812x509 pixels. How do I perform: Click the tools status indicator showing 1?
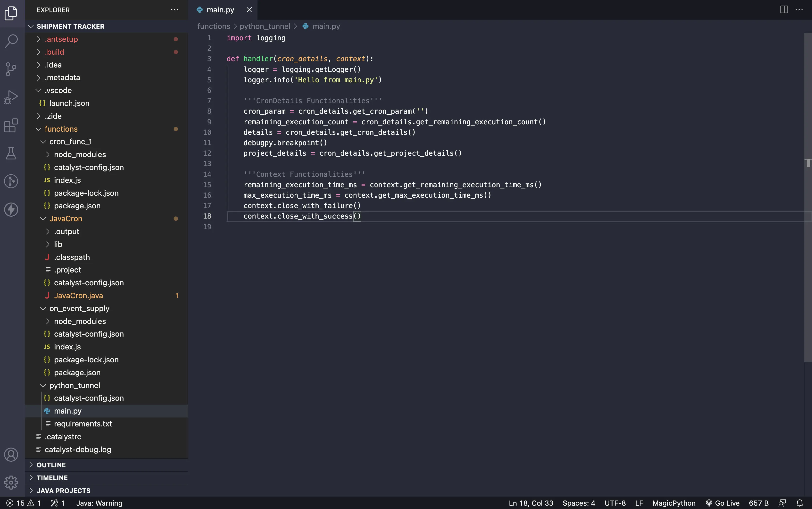[58, 503]
